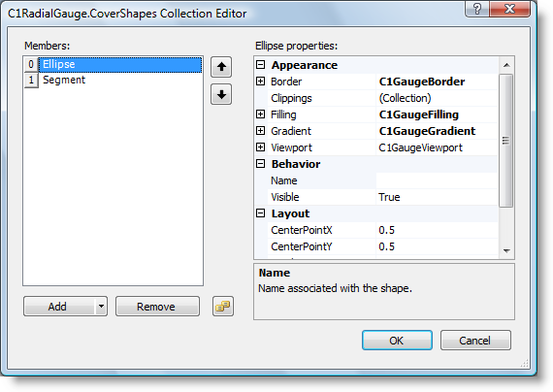This screenshot has width=553, height=392.
Task: Click the Remove button
Action: (157, 307)
